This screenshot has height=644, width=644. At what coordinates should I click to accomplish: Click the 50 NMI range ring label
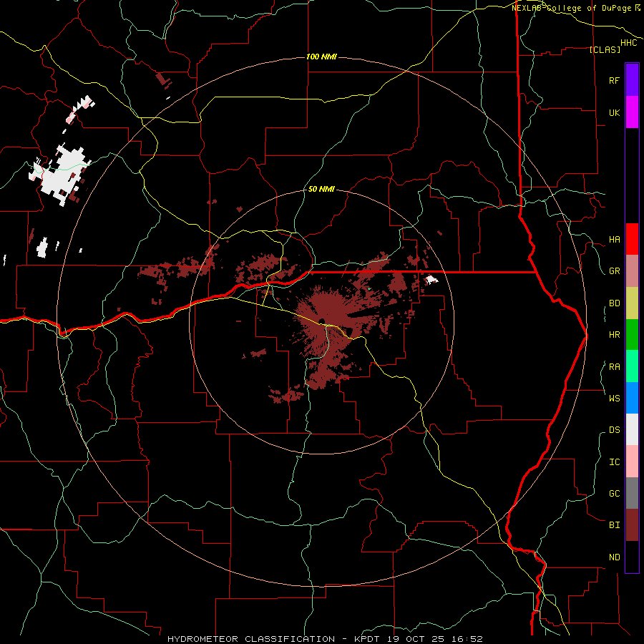tap(321, 189)
